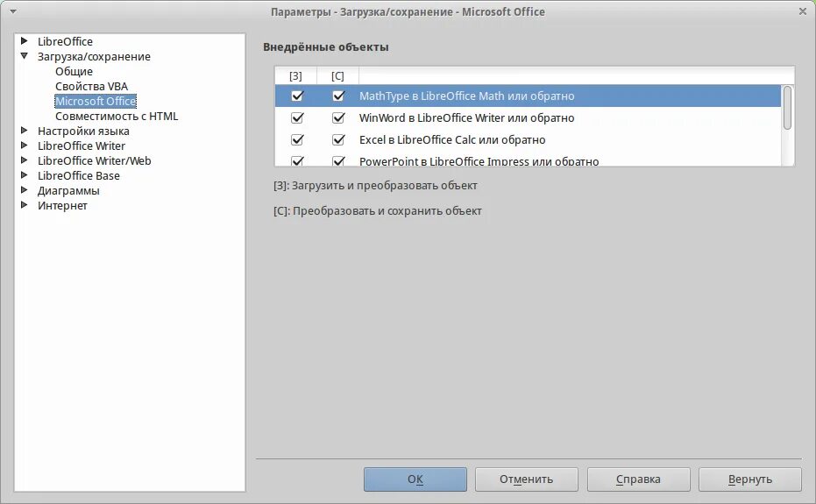This screenshot has width=816, height=504.
Task: Expand the LibreOffice tree node
Action: (x=24, y=40)
